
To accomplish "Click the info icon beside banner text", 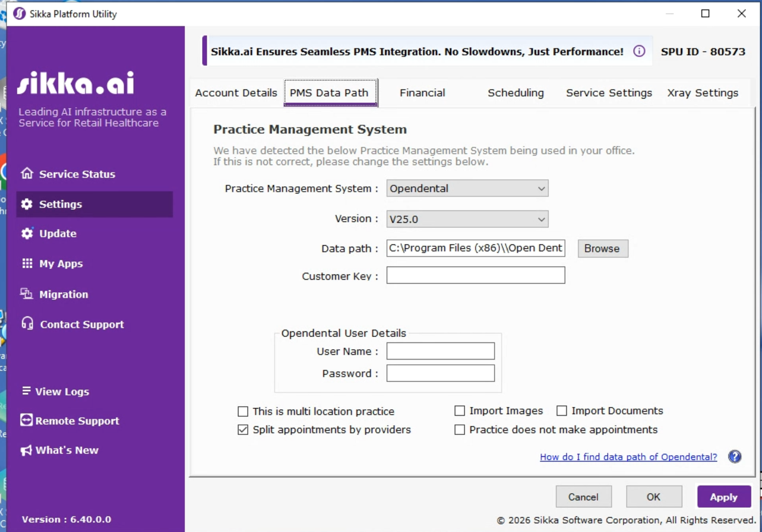I will click(639, 51).
